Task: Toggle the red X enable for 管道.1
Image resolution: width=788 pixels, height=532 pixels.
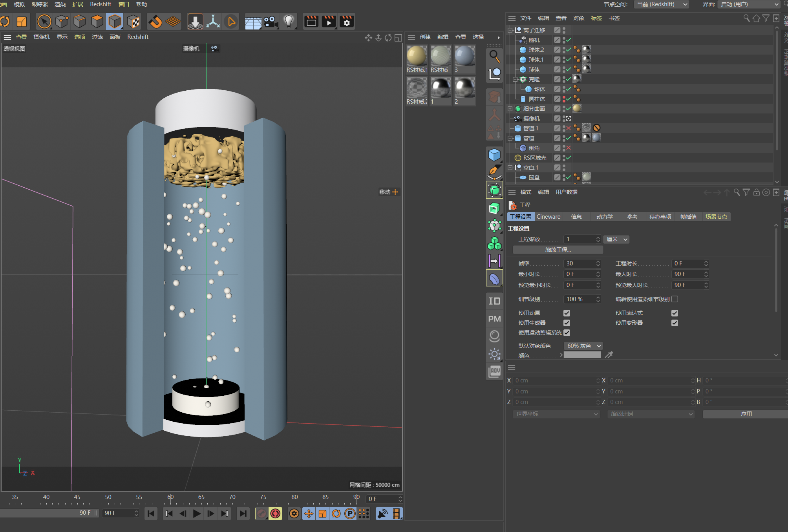Action: [568, 128]
